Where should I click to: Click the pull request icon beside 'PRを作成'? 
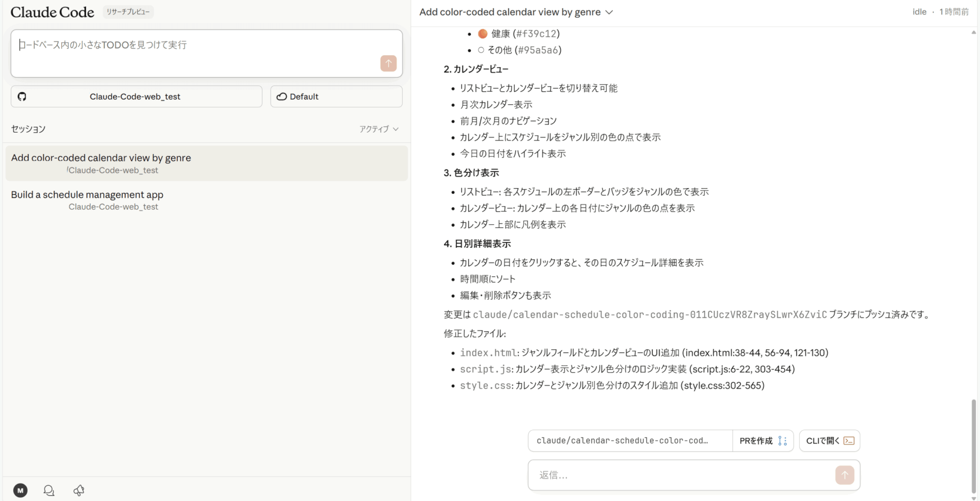point(782,441)
